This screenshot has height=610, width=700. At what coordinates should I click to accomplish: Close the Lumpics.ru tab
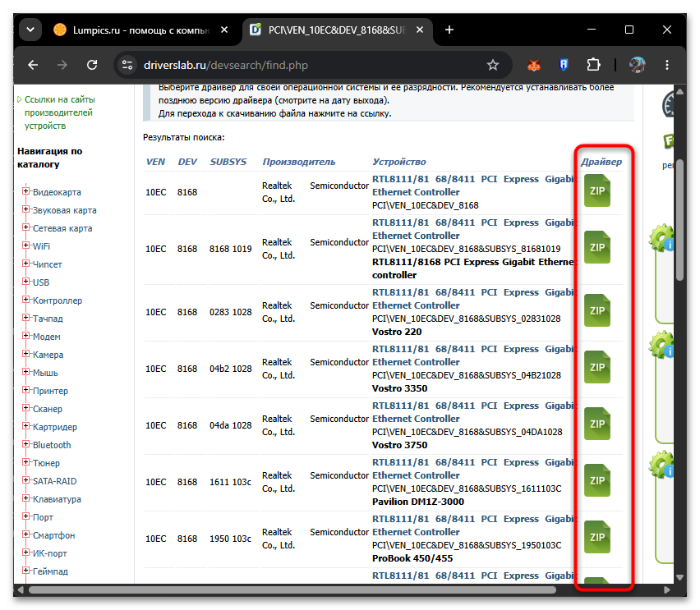pos(224,30)
